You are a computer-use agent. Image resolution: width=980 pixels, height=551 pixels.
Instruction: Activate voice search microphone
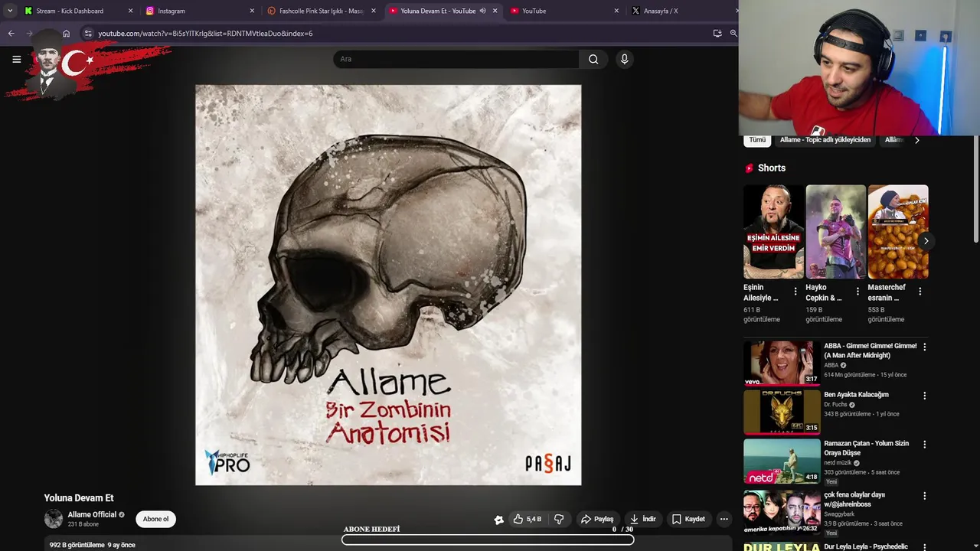click(x=624, y=59)
